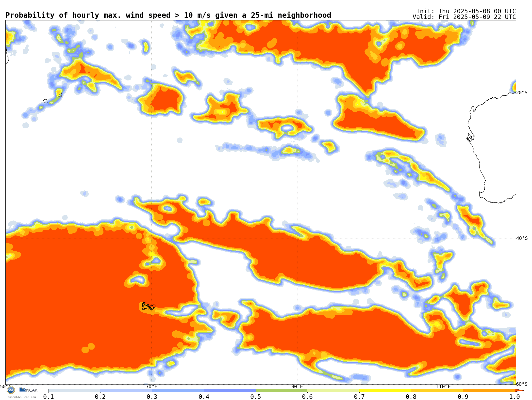Click the ensemble.ucar.edu text

[22, 397]
